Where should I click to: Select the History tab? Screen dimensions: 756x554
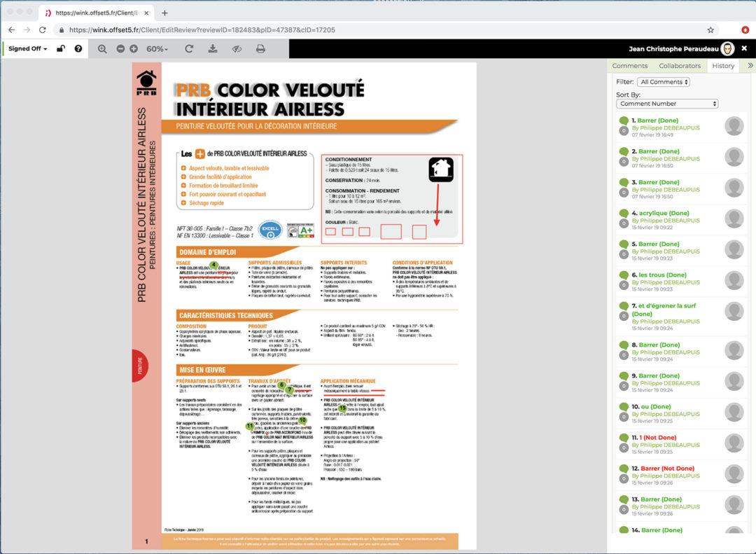point(722,66)
